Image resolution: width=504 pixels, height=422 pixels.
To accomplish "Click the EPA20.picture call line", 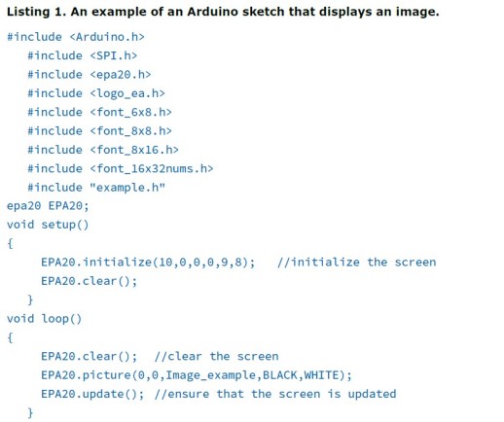I will tap(197, 375).
